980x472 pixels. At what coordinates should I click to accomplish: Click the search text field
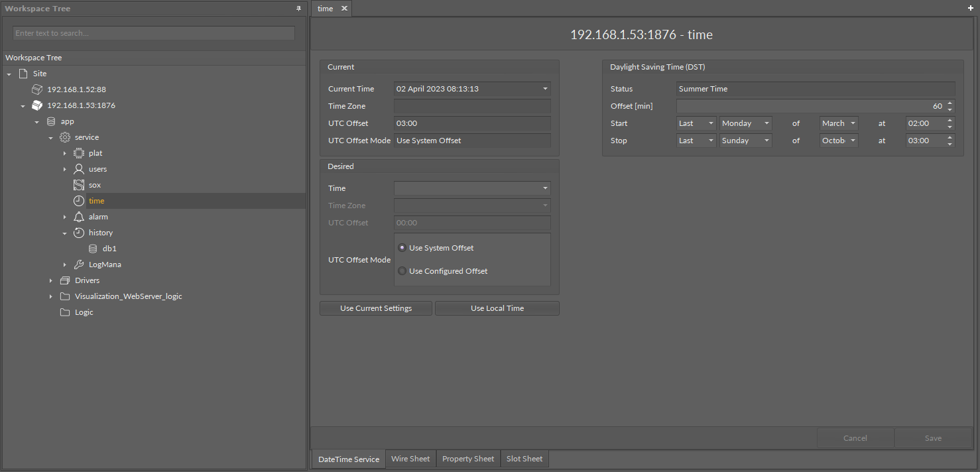coord(153,32)
